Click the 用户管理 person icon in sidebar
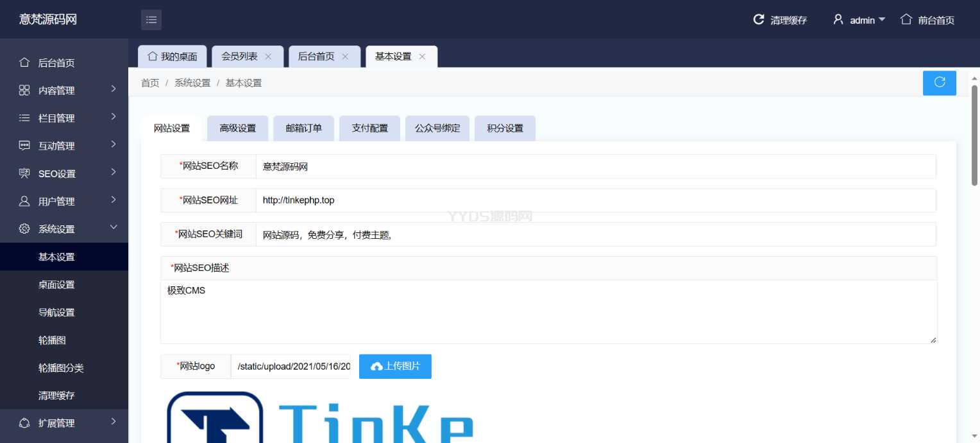Screen dimensions: 980x443 point(24,201)
